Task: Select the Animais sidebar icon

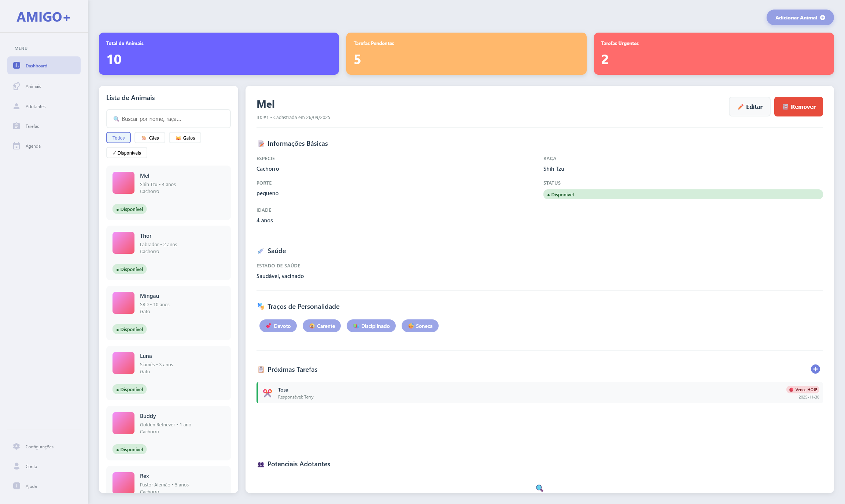Action: click(x=16, y=86)
